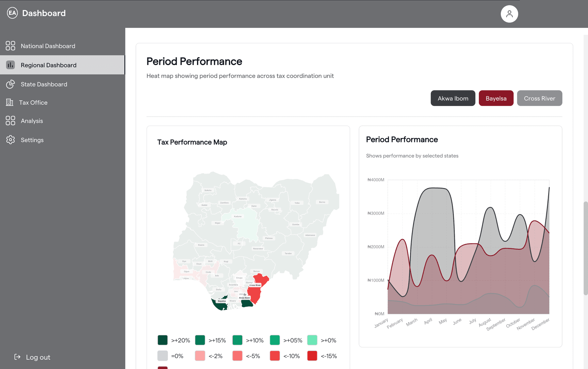The width and height of the screenshot is (588, 369).
Task: Select Regional Dashboard in sidebar
Action: (x=62, y=65)
